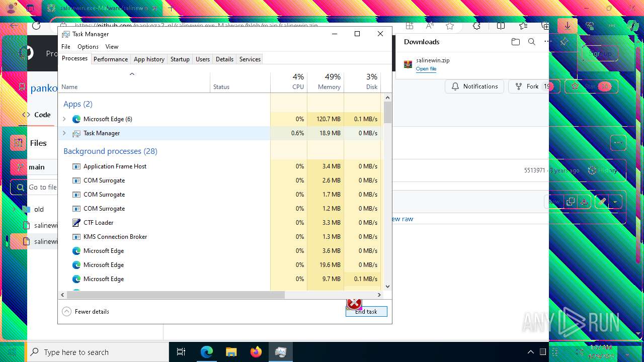Click scroll-down arrow of process list
The height and width of the screenshot is (362, 644).
387,287
